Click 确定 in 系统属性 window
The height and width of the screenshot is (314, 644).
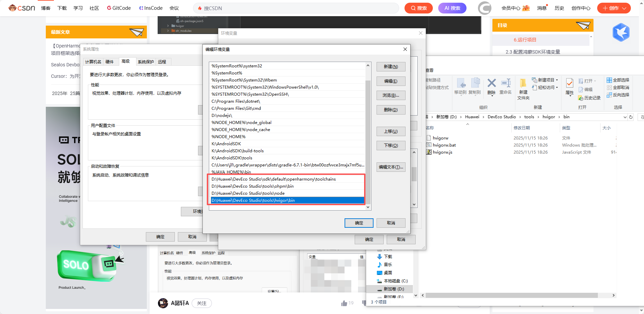coord(160,237)
